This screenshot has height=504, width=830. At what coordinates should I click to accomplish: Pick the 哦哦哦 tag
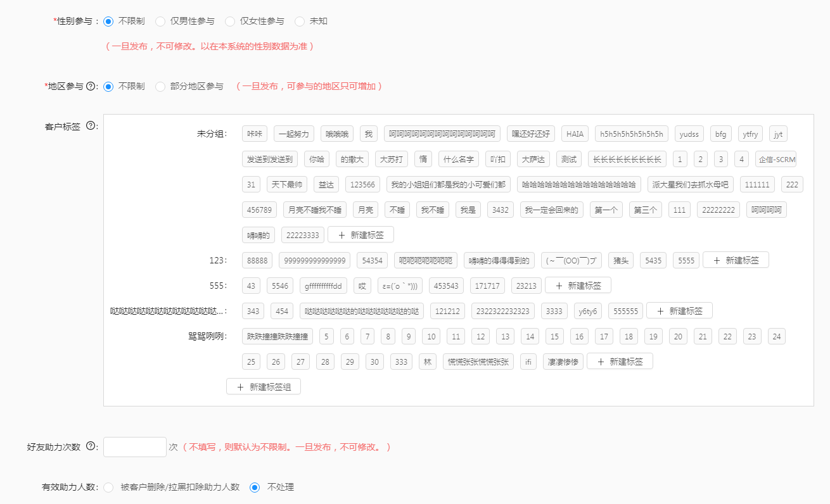337,134
